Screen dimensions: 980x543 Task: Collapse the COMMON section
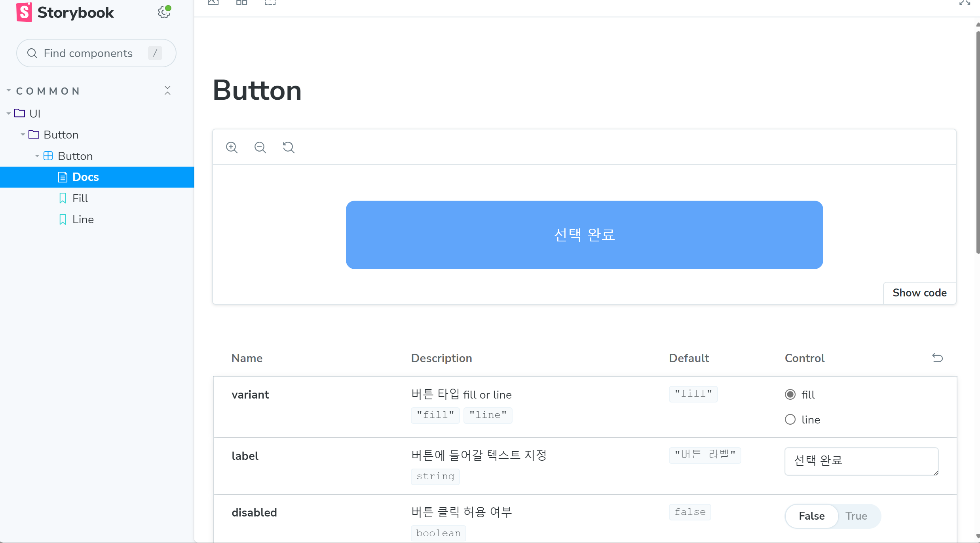pyautogui.click(x=44, y=91)
